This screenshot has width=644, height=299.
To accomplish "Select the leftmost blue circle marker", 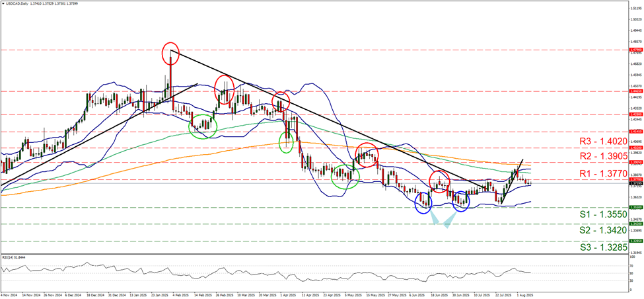I will [423, 202].
